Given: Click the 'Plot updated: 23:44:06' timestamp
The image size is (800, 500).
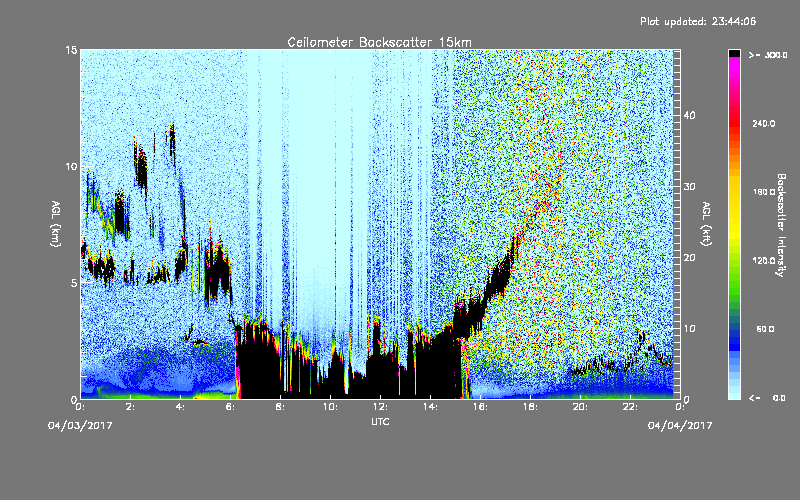Looking at the screenshot, I should (698, 21).
